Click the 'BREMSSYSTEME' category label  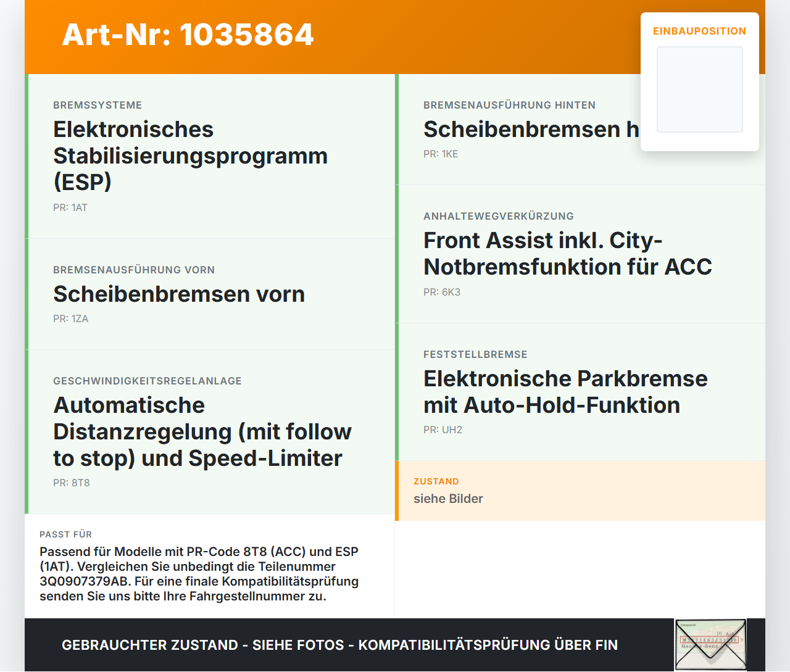pos(98,105)
